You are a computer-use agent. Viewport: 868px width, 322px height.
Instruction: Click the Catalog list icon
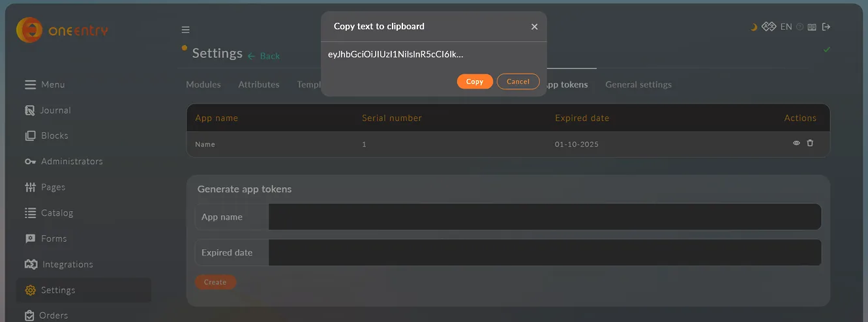(30, 212)
